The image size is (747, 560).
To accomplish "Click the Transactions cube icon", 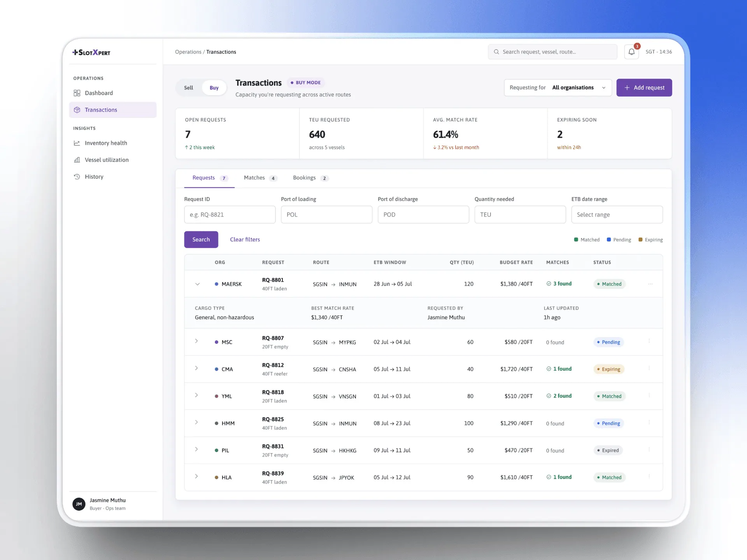I will (x=77, y=110).
